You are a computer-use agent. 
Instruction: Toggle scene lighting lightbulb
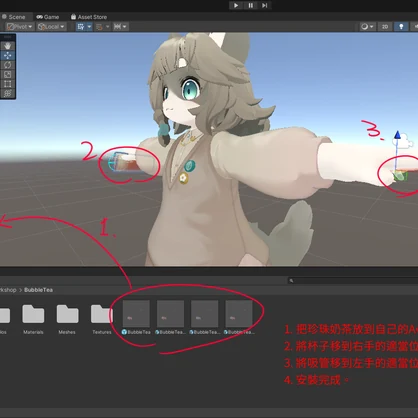(x=401, y=27)
